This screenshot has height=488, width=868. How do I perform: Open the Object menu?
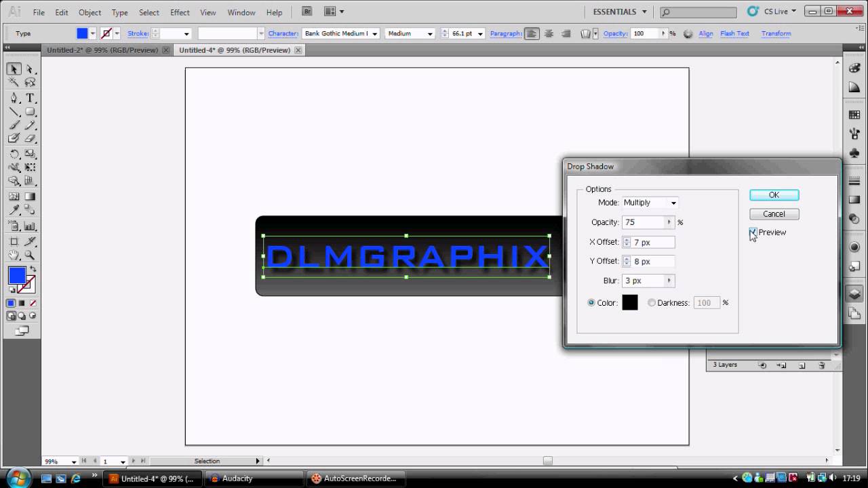coord(90,12)
